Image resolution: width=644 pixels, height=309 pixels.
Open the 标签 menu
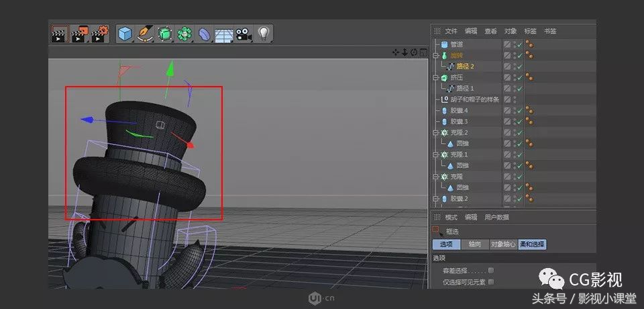click(x=530, y=31)
